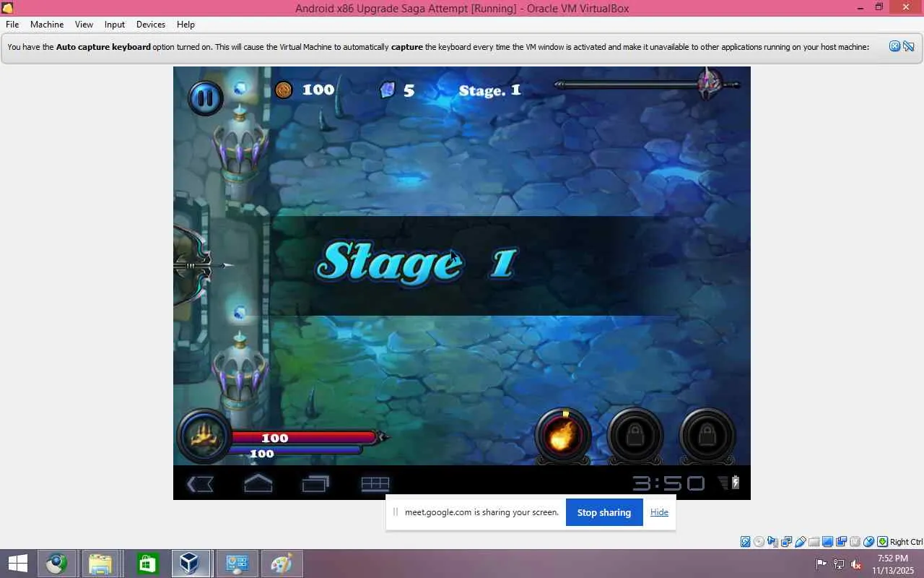Click 'meet.google.com is sharing your screen.' text

481,512
